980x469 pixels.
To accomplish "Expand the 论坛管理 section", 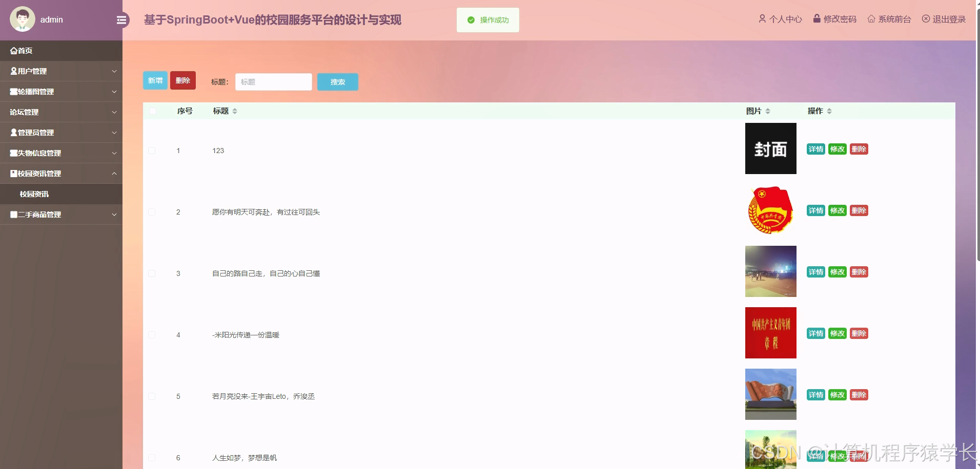I will (x=62, y=112).
